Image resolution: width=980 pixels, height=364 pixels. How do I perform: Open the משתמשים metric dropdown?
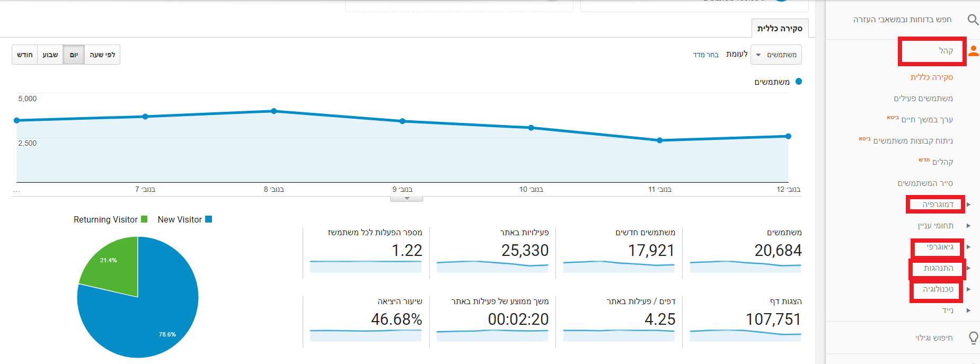pos(776,55)
